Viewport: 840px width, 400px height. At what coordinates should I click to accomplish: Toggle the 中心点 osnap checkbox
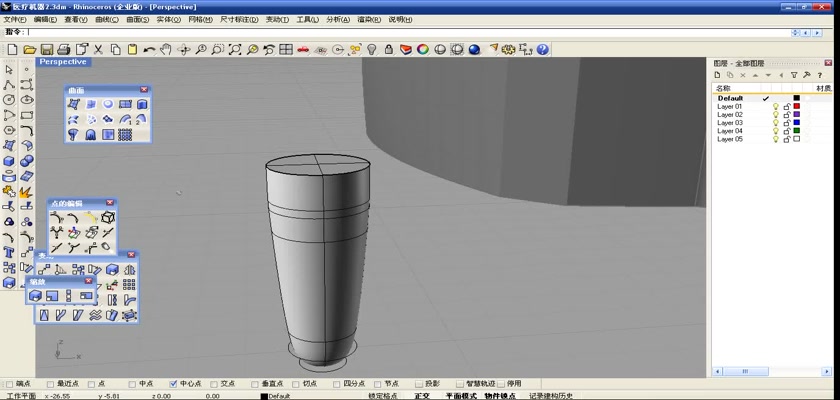(174, 383)
